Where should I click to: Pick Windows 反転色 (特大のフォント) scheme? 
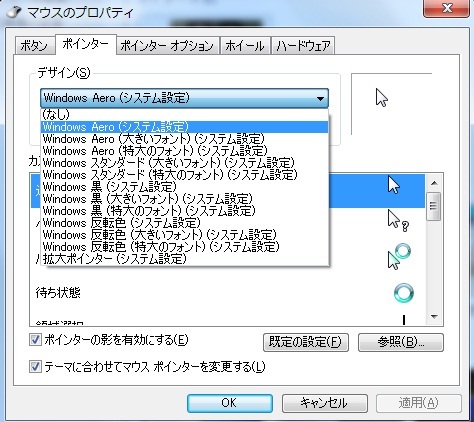(184, 247)
